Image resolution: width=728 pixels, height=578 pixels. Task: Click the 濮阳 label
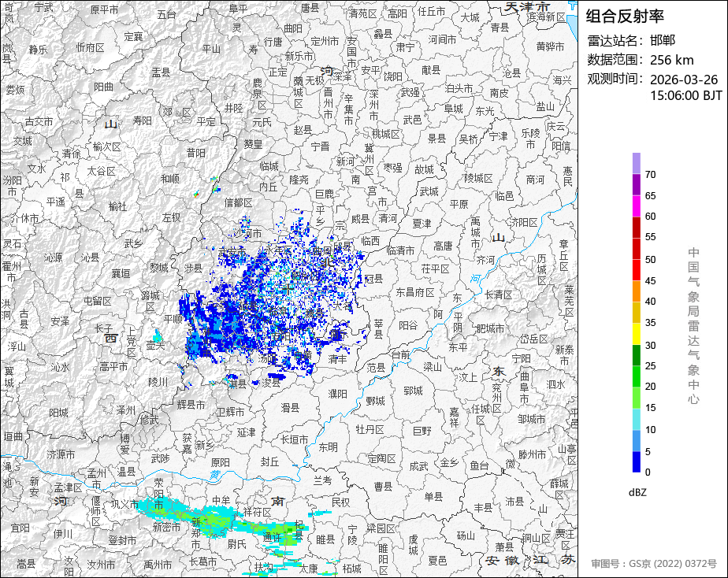coord(337,394)
